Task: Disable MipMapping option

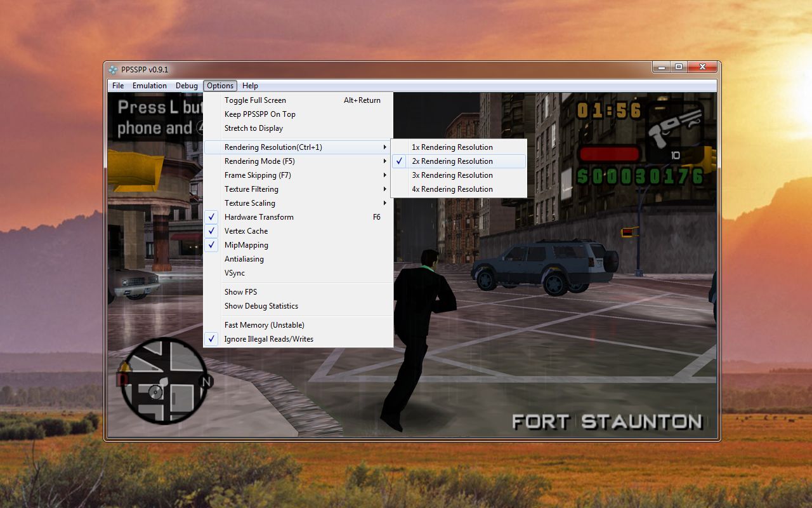Action: (x=298, y=245)
